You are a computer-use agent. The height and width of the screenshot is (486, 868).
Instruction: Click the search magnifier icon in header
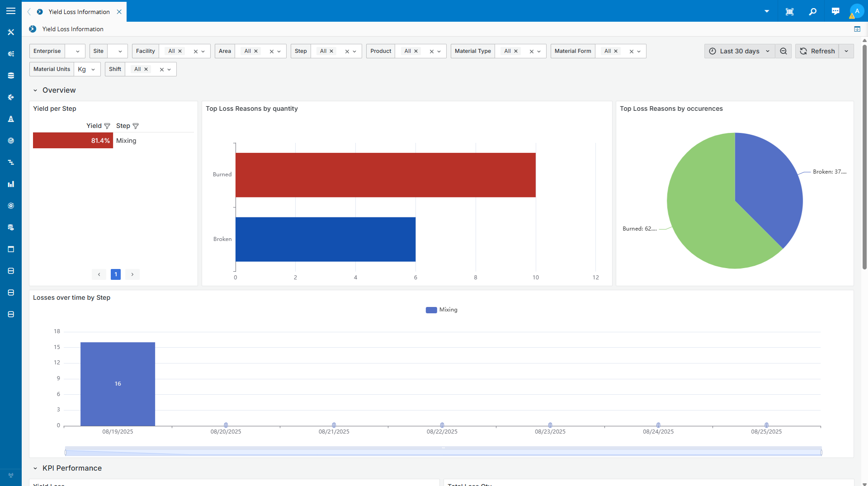[812, 12]
